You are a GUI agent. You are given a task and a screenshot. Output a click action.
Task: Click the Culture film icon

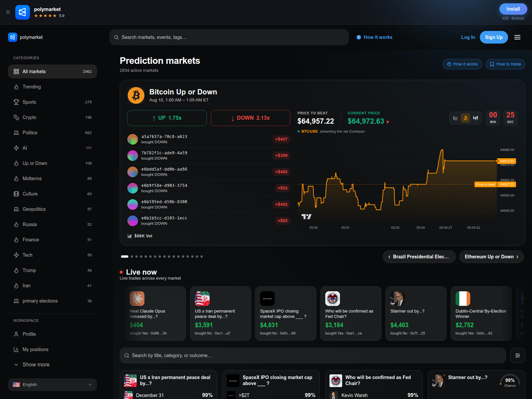click(x=16, y=194)
